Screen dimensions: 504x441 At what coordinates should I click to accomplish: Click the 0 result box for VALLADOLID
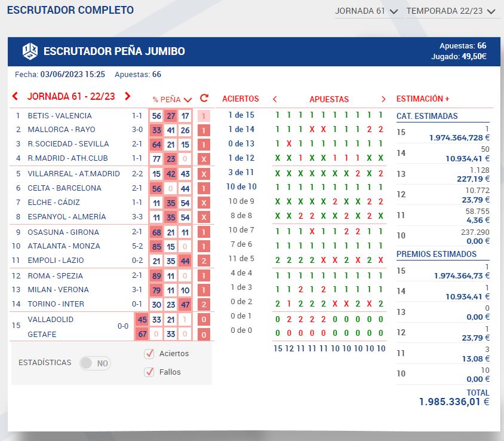tap(204, 320)
